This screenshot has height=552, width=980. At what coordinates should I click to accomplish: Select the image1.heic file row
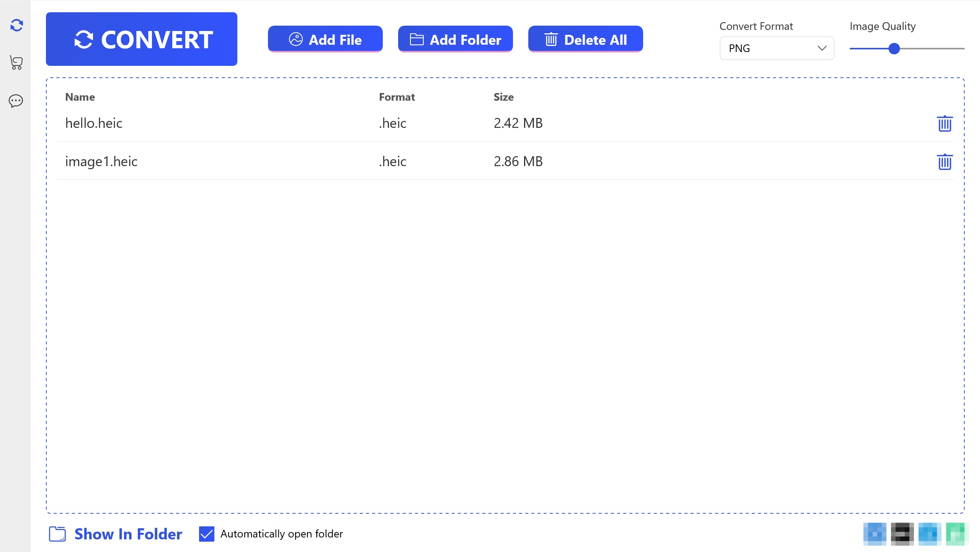(x=268, y=162)
